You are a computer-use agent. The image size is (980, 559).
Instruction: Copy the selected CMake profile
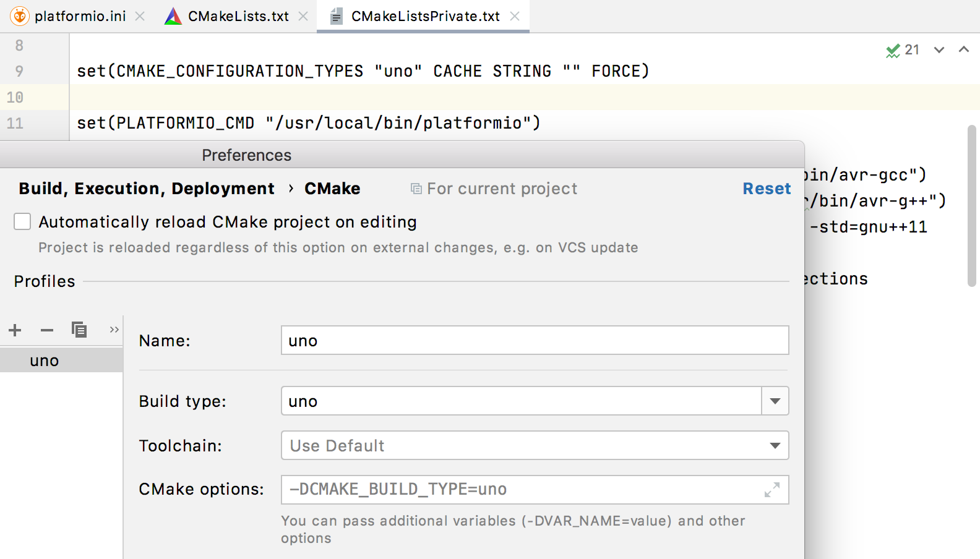pos(79,330)
